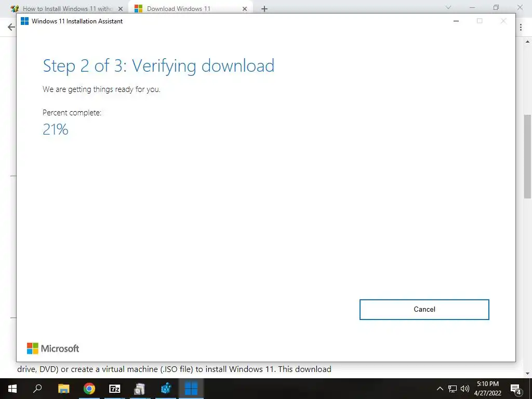Open the tab search dropdown in Chrome
The image size is (532, 399).
[448, 7]
